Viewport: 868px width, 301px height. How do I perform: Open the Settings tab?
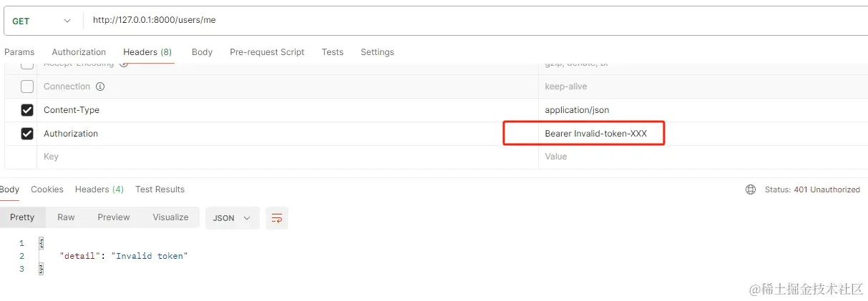coord(377,52)
